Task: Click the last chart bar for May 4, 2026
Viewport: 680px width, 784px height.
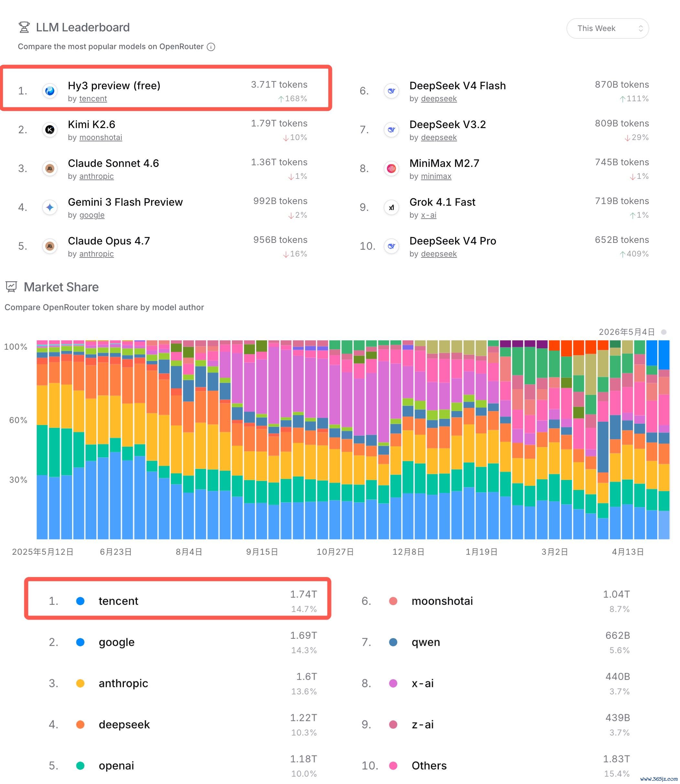Action: click(x=664, y=440)
